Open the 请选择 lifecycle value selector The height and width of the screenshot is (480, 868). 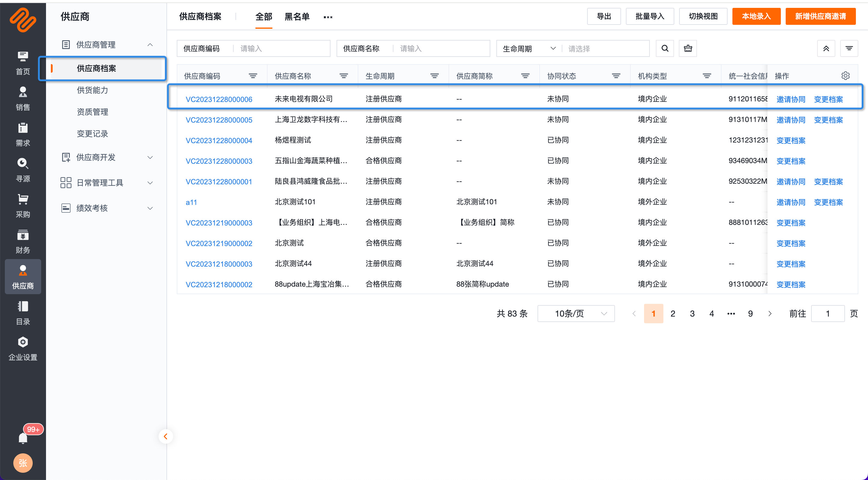pyautogui.click(x=606, y=48)
